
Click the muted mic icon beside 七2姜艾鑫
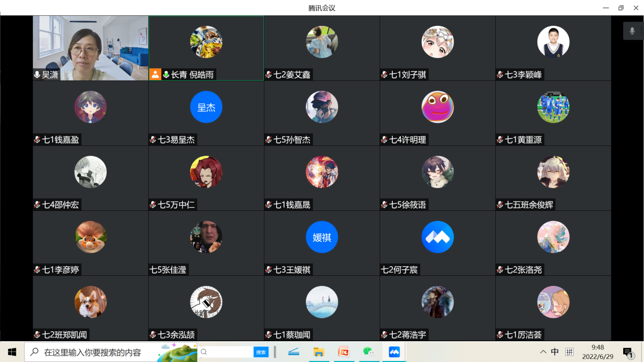[x=269, y=75]
